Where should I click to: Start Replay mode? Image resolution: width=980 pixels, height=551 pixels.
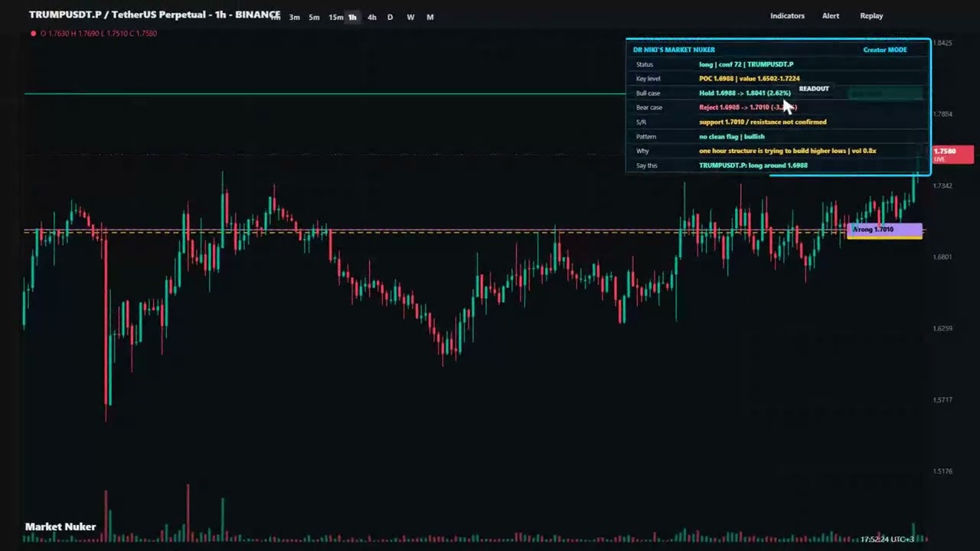pos(871,15)
